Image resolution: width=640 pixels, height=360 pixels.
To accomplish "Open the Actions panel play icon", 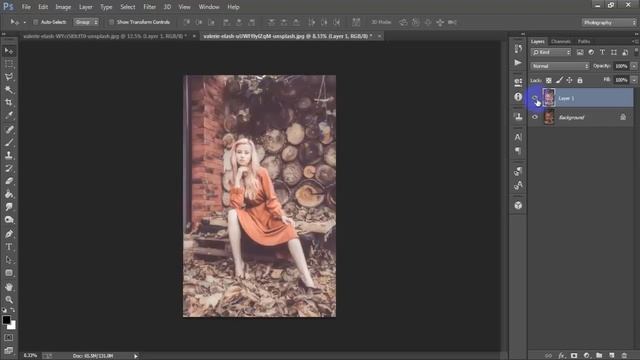I will pyautogui.click(x=518, y=62).
